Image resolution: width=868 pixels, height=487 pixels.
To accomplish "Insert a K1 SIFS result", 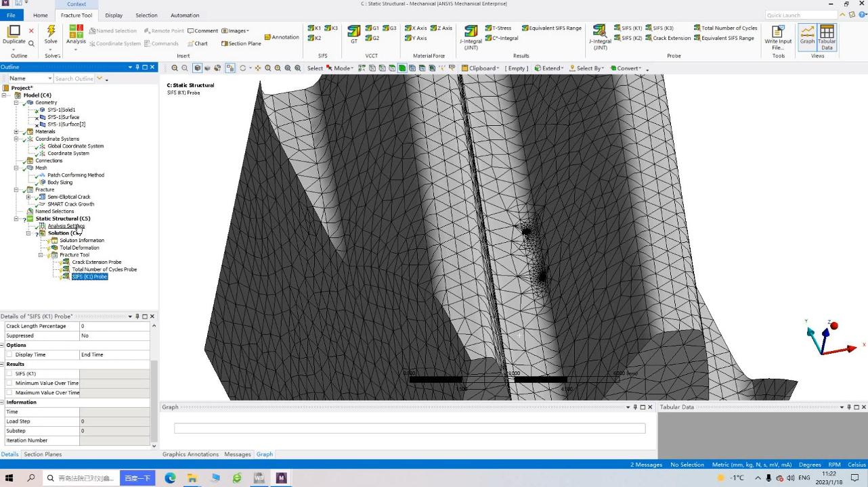I will click(315, 28).
